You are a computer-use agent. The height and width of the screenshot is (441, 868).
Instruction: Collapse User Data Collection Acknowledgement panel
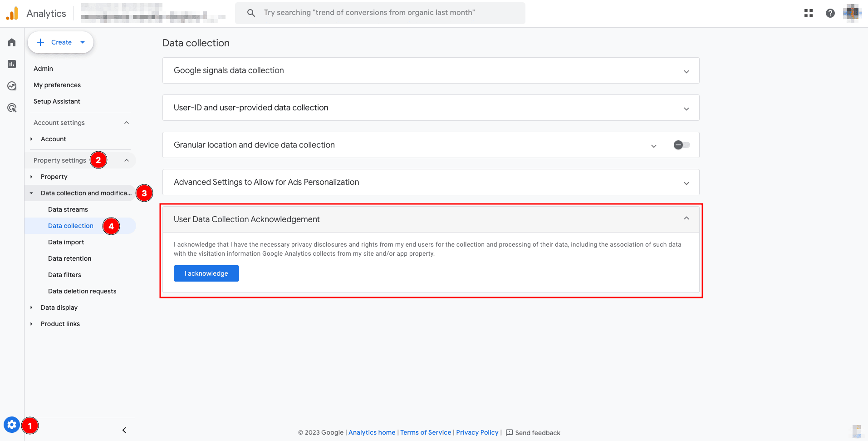coord(686,218)
